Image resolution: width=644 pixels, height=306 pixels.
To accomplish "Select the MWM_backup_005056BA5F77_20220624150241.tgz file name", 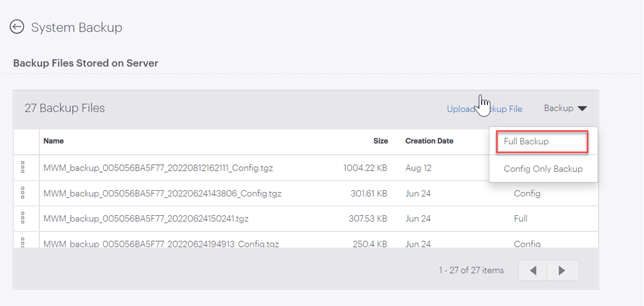I will coord(146,218).
